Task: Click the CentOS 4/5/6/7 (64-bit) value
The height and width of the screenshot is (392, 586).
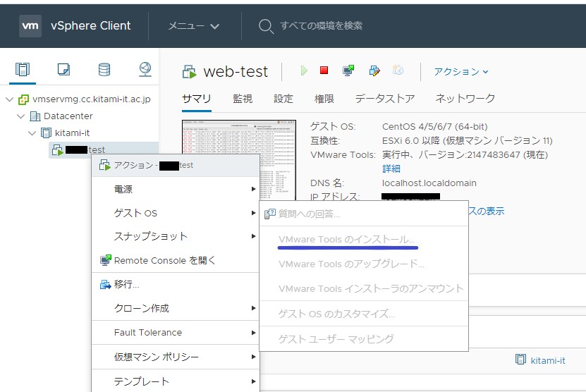Action: (x=434, y=127)
